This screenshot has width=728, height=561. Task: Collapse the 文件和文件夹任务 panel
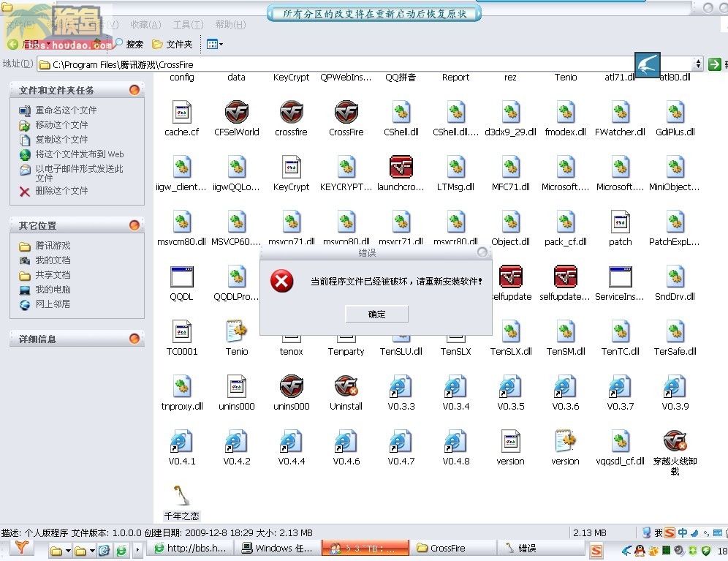[134, 90]
